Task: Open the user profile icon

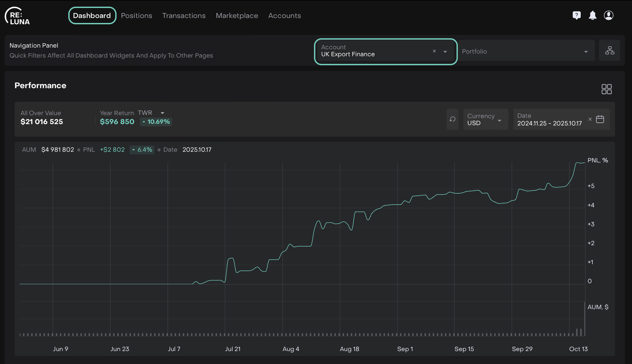Action: [608, 15]
